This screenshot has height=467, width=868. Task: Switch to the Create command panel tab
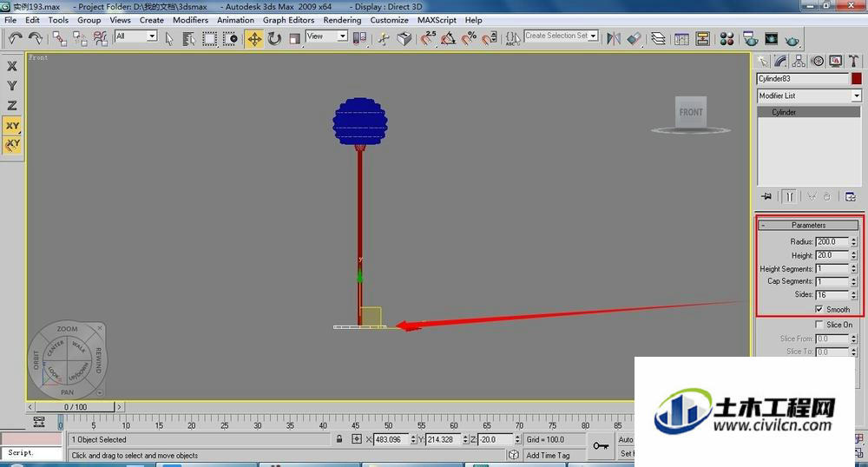pos(763,61)
